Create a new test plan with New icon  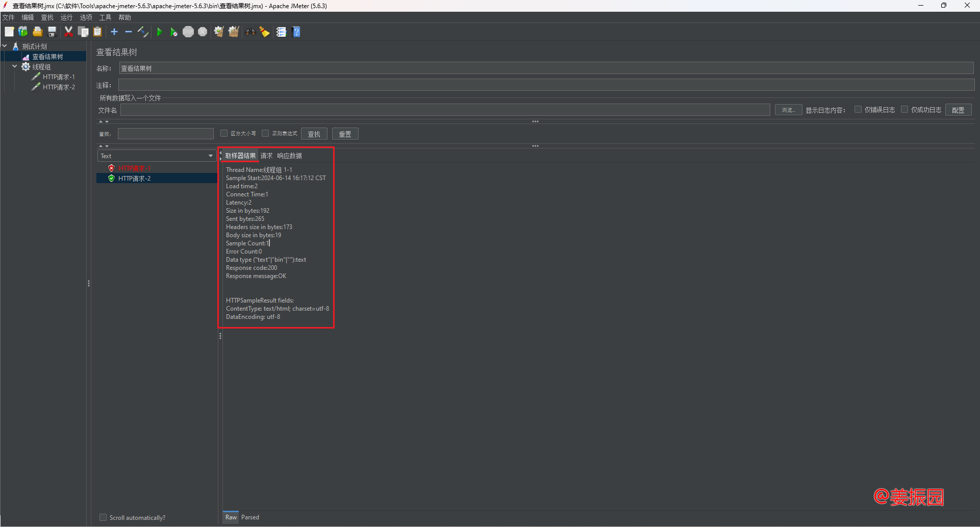pos(9,32)
